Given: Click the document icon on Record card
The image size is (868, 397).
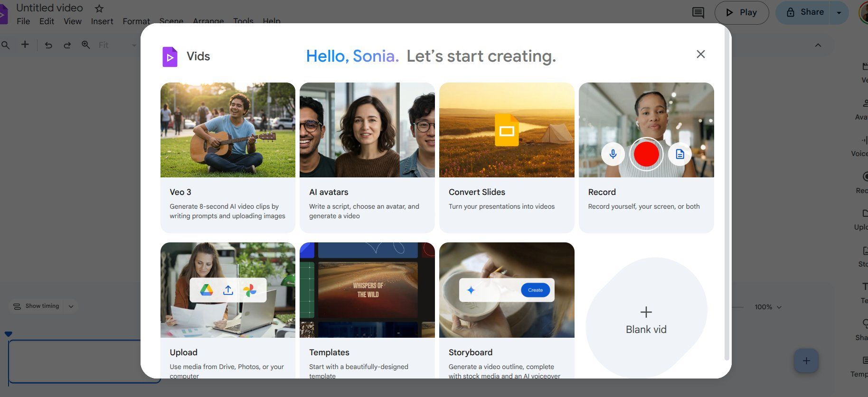Looking at the screenshot, I should pyautogui.click(x=680, y=154).
